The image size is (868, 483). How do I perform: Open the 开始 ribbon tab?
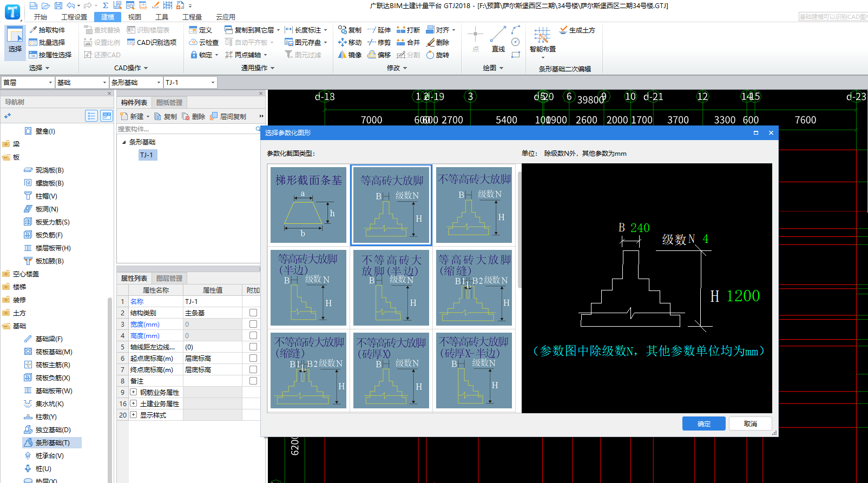[x=40, y=17]
